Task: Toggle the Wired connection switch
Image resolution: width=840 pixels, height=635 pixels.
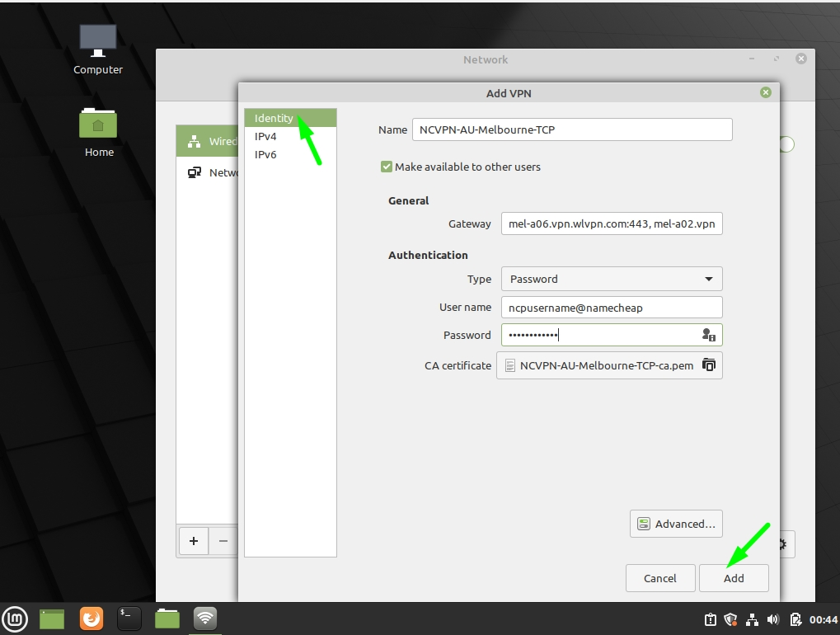Action: click(786, 144)
